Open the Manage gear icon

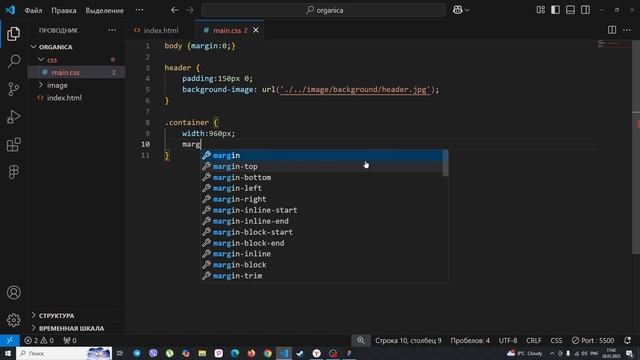13,320
